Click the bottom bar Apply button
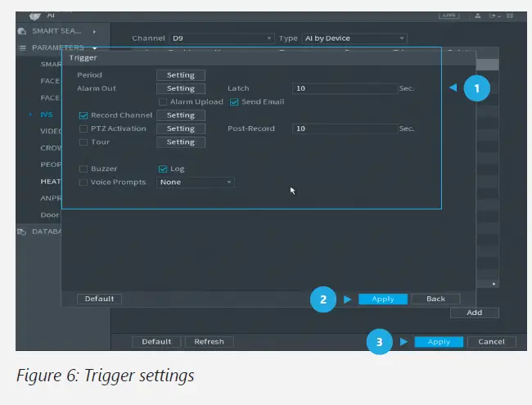Viewport: 532px width, 405px height. [x=439, y=341]
